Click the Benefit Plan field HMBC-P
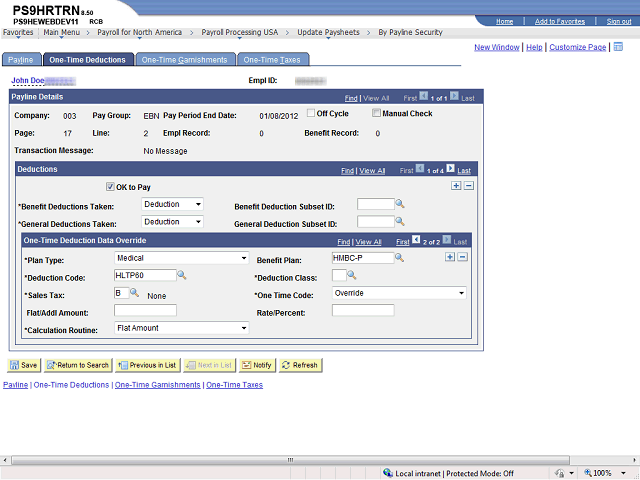Image resolution: width=640 pixels, height=480 pixels. point(363,258)
